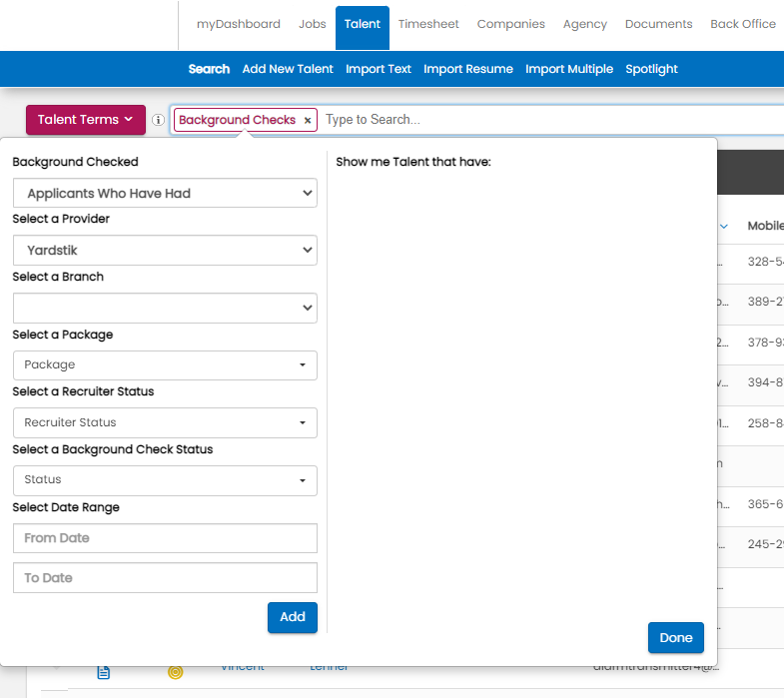Open the Companies tab
The height and width of the screenshot is (698, 784).
tap(510, 24)
